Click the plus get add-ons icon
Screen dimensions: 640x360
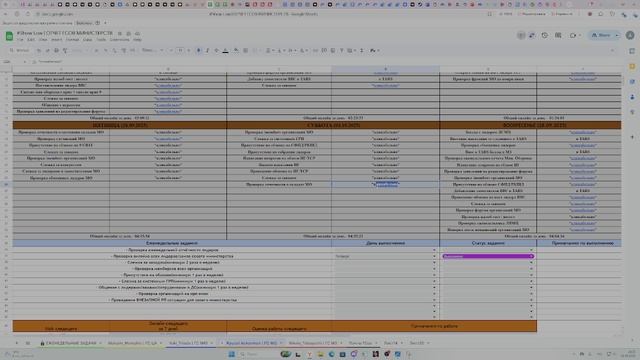[x=632, y=137]
